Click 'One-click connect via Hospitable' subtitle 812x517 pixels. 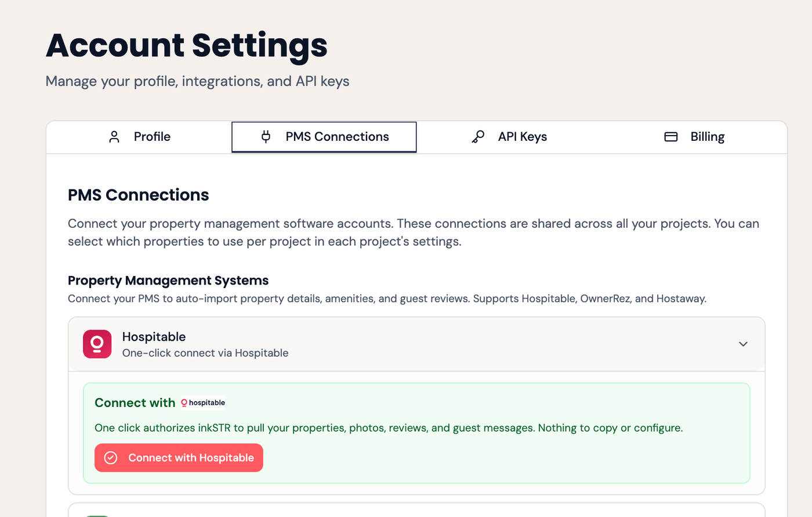(205, 353)
